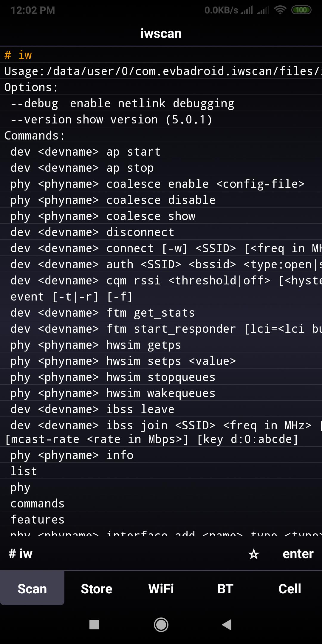Image resolution: width=322 pixels, height=644 pixels.
Task: Tap the Android home circle icon
Action: point(161,625)
